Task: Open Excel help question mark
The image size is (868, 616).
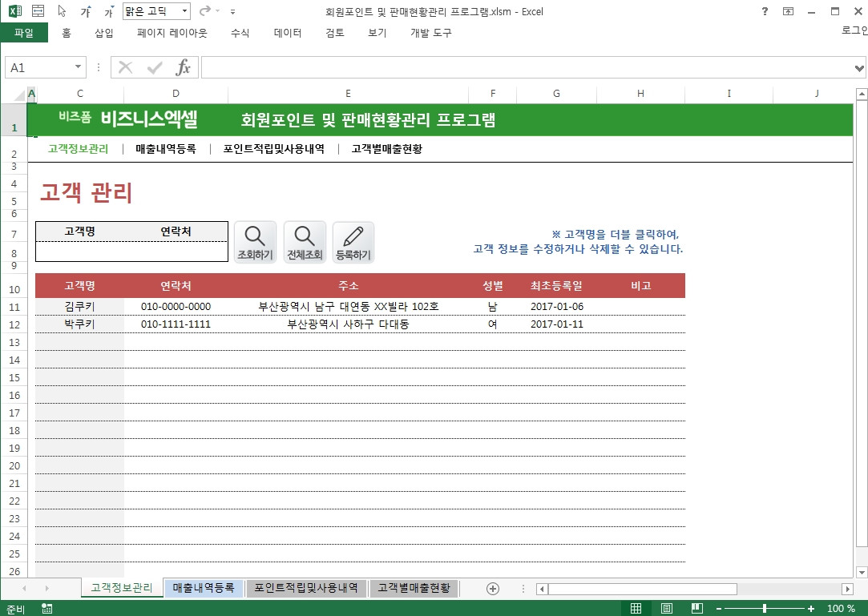Action: pos(765,11)
